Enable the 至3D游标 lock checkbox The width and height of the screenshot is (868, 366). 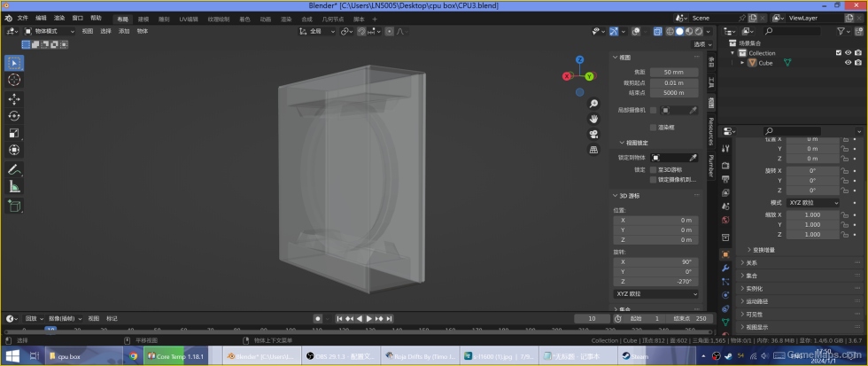pyautogui.click(x=654, y=170)
